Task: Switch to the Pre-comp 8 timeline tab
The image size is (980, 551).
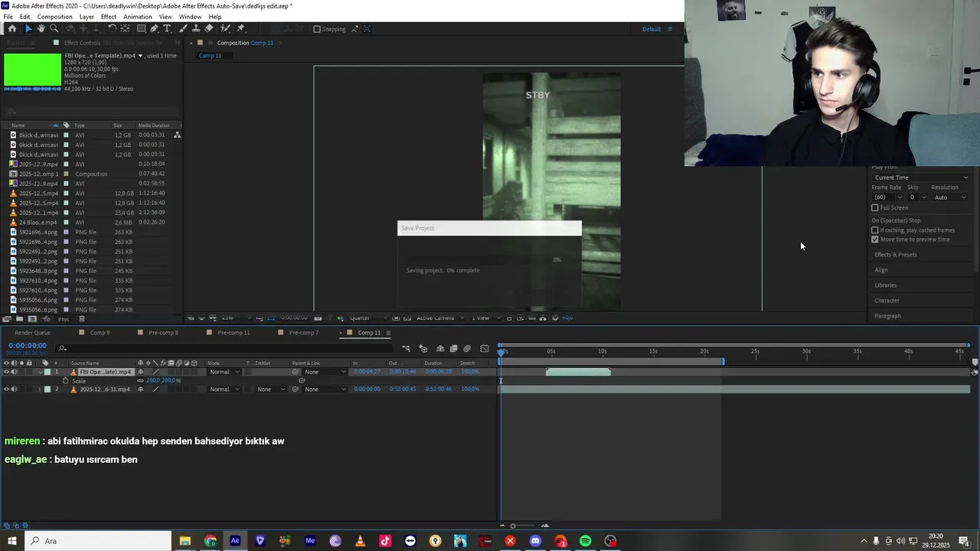Action: tap(163, 333)
